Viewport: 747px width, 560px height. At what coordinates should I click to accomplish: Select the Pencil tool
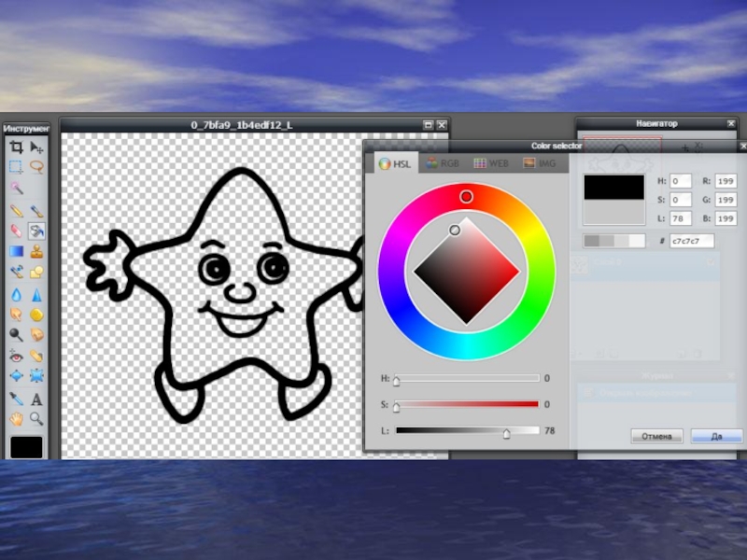(16, 211)
